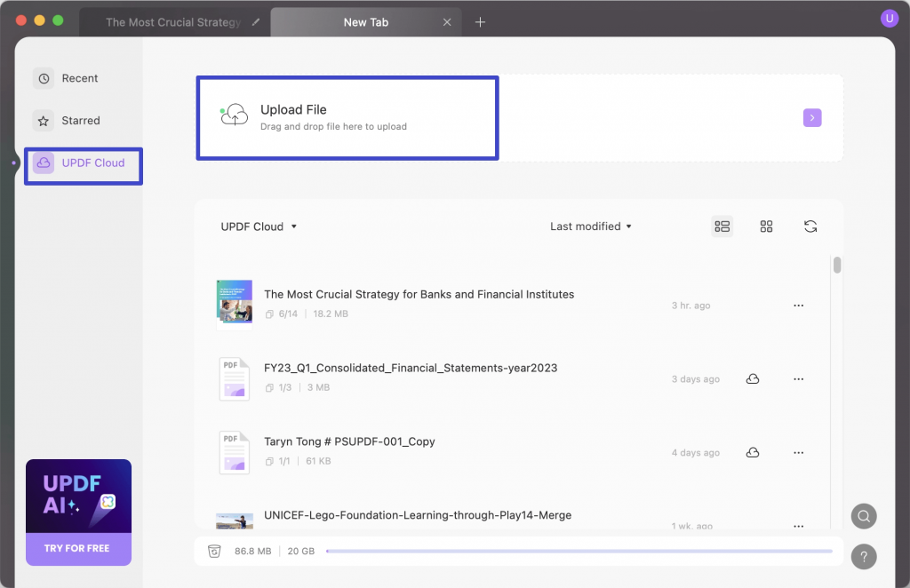The image size is (910, 588).
Task: Click the search magnifier icon
Action: pos(863,516)
